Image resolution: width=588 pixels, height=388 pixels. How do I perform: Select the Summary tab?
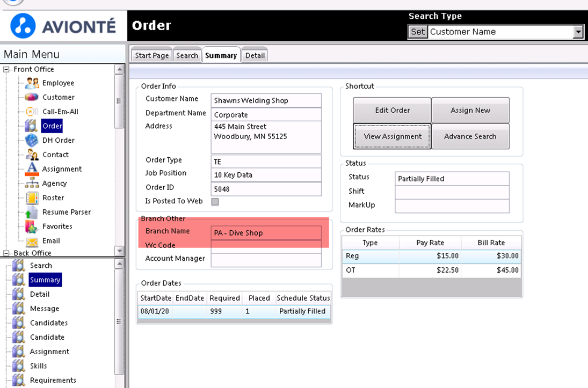(221, 55)
